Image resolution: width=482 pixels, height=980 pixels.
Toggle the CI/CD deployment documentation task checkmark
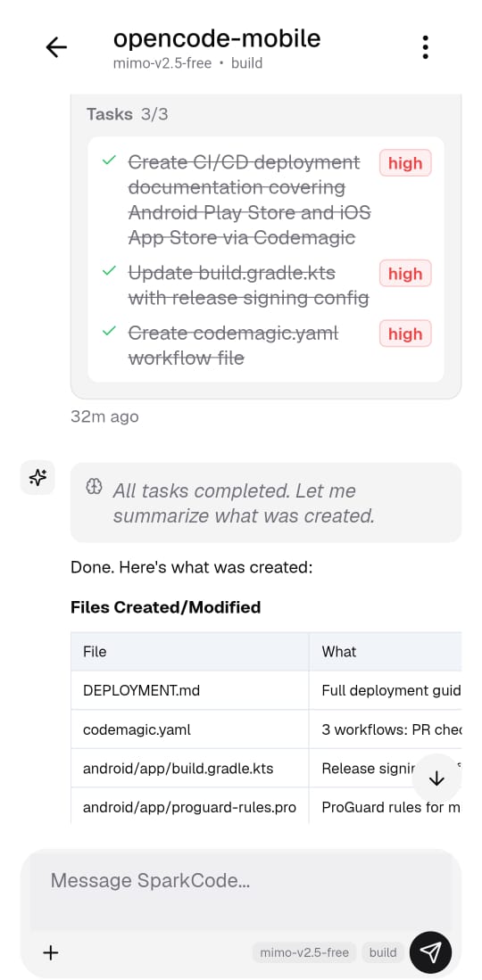109,161
